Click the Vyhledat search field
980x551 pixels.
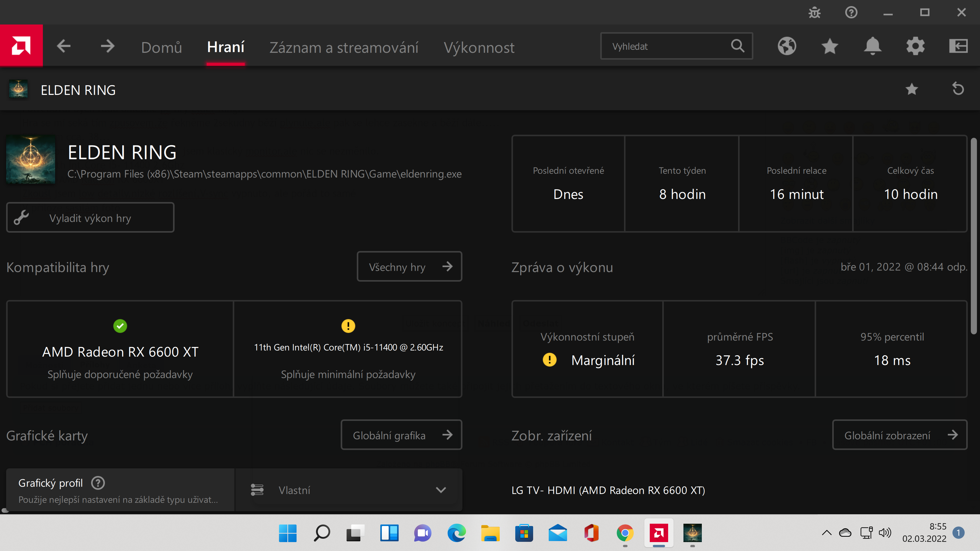click(x=666, y=46)
